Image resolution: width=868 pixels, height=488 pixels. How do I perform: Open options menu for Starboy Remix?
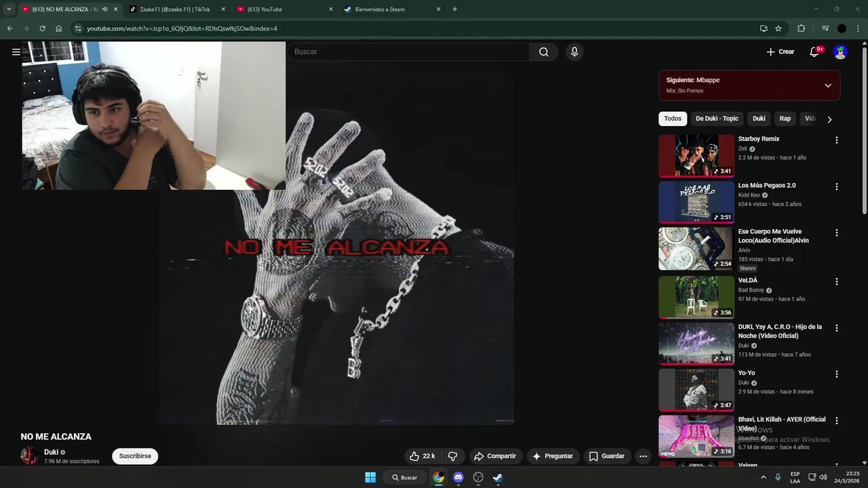click(836, 140)
